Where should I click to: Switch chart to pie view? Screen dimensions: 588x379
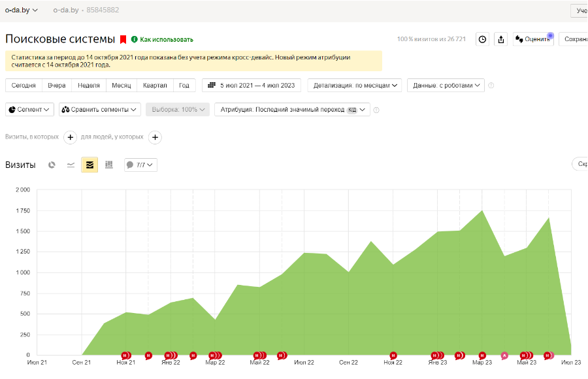pyautogui.click(x=52, y=165)
